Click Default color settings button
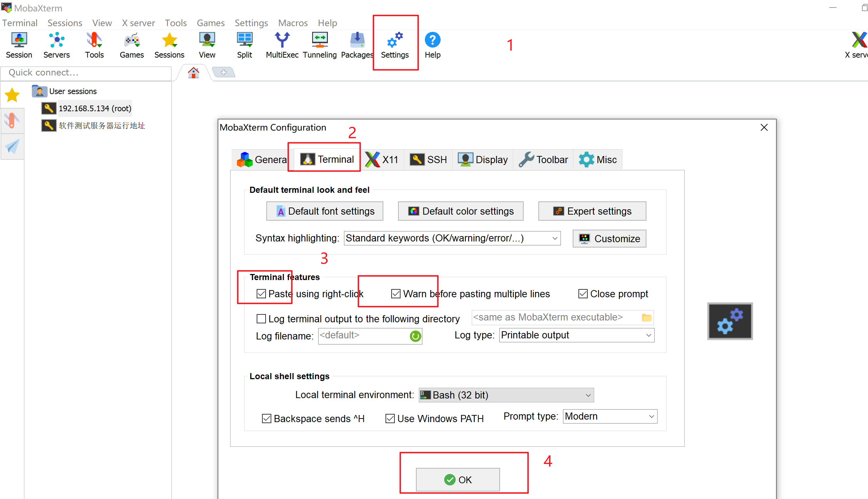Viewport: 868px width, 499px height. click(461, 211)
